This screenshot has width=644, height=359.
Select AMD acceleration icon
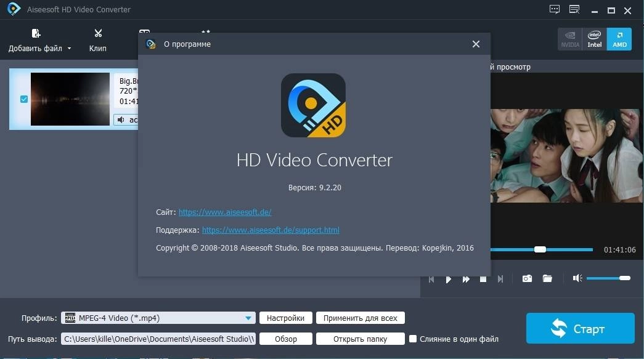tap(619, 39)
